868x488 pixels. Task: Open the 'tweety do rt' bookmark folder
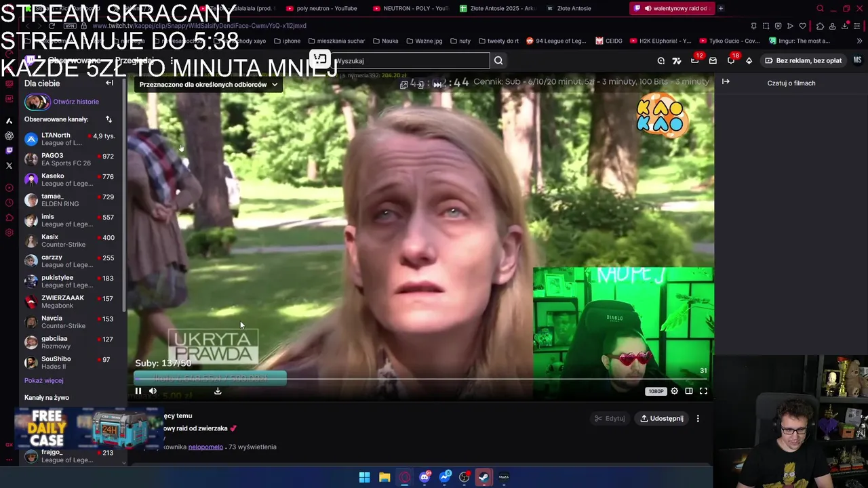point(498,41)
